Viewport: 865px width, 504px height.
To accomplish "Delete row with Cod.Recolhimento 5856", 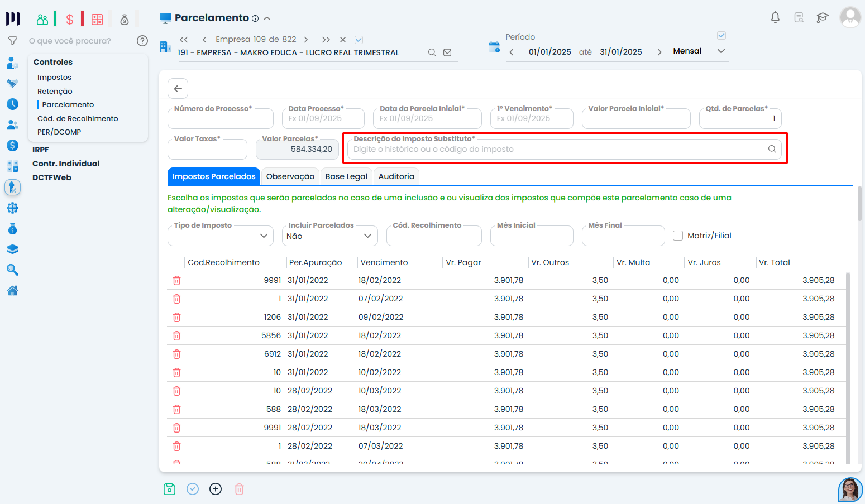I will [176, 336].
